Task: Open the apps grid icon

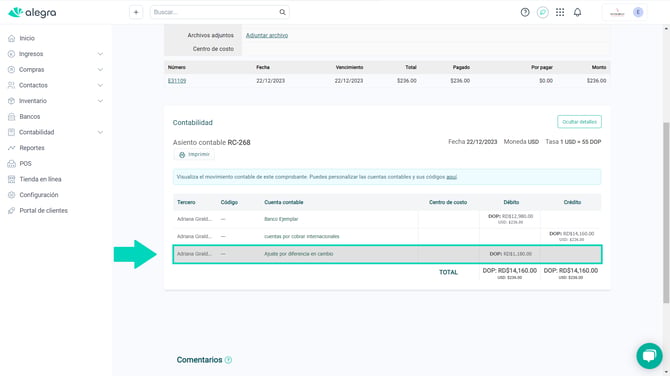Action: pos(560,12)
